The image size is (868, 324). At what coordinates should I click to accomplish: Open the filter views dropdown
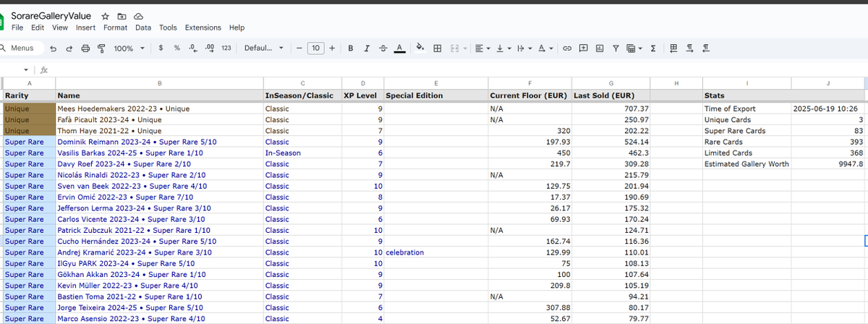coord(634,48)
